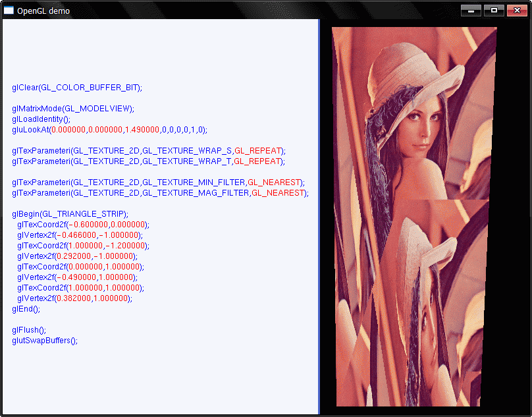
Task: Click the glBegin(GL_TRIANGLE_STRIP) line
Action: pyautogui.click(x=70, y=214)
